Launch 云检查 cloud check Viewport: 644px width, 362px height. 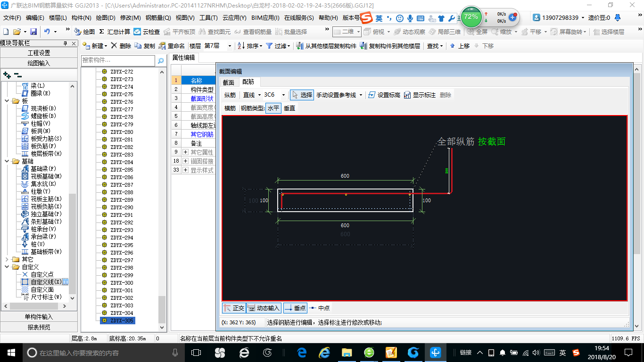[147, 32]
